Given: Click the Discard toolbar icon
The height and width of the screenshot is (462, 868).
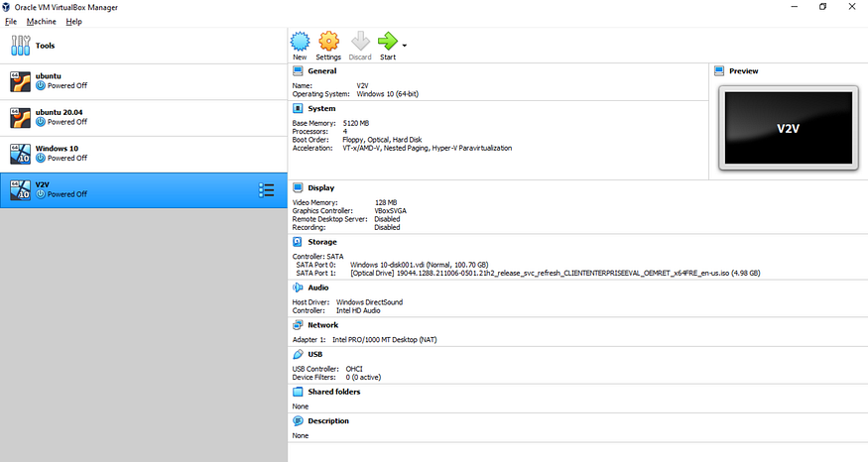Looking at the screenshot, I should [360, 42].
